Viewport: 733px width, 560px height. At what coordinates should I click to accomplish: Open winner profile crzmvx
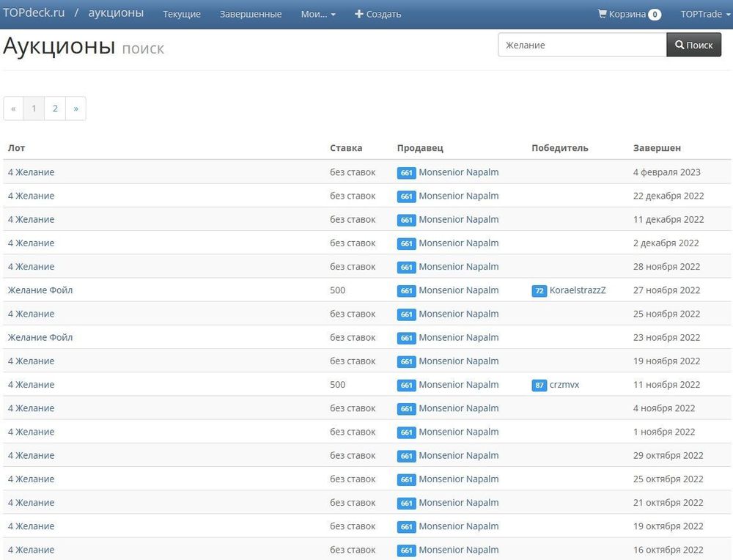[x=564, y=384]
